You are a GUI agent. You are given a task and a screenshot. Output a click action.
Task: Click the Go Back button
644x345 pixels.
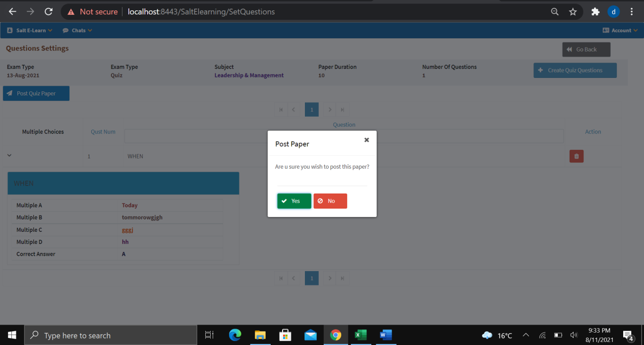[x=586, y=50]
